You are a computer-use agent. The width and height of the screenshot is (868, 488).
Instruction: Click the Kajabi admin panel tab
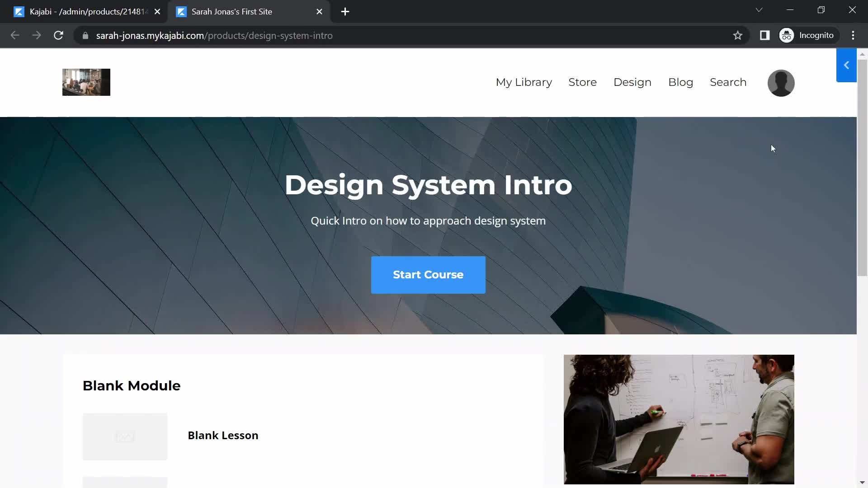pos(88,12)
